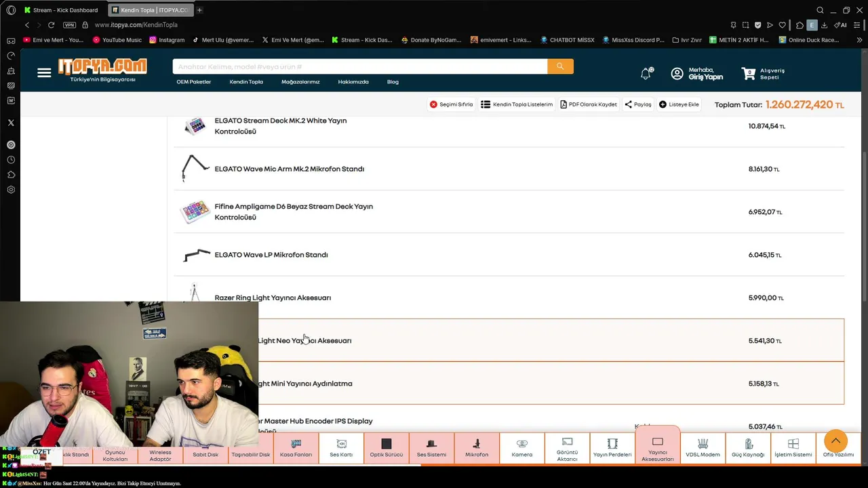Viewport: 868px width, 488px height.
Task: Select the VDSL Modem category tab
Action: pos(703,448)
